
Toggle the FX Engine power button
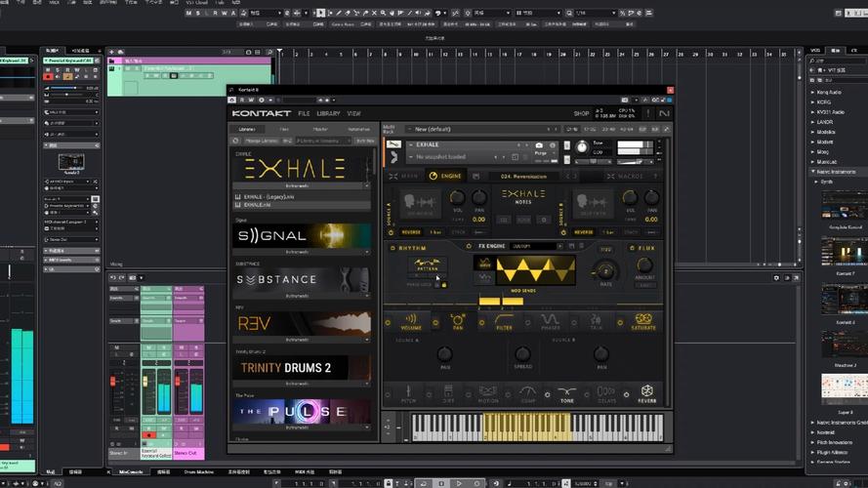(469, 246)
